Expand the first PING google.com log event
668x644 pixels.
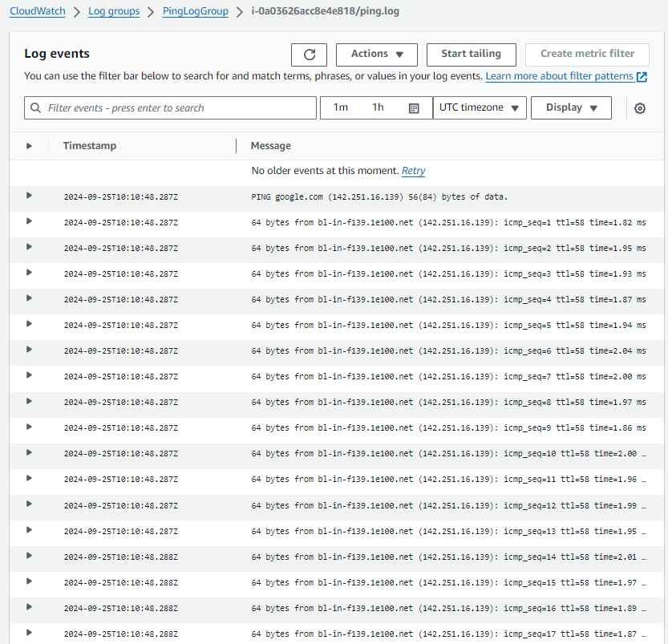coord(29,196)
